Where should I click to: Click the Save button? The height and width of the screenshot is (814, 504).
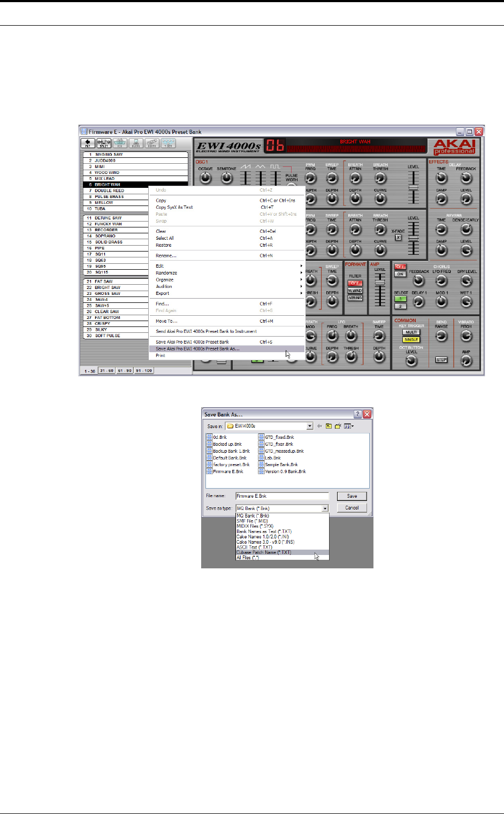[x=352, y=496]
